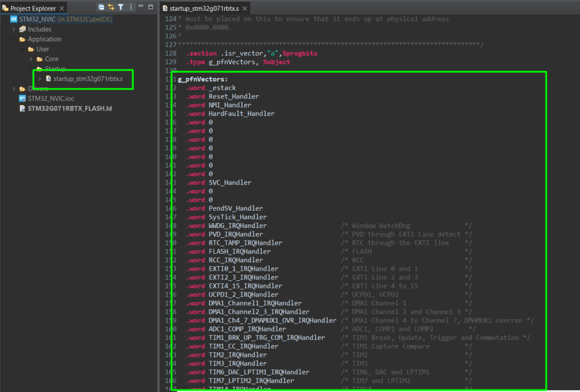
Task: Expand the Includes tree node
Action: pos(14,29)
